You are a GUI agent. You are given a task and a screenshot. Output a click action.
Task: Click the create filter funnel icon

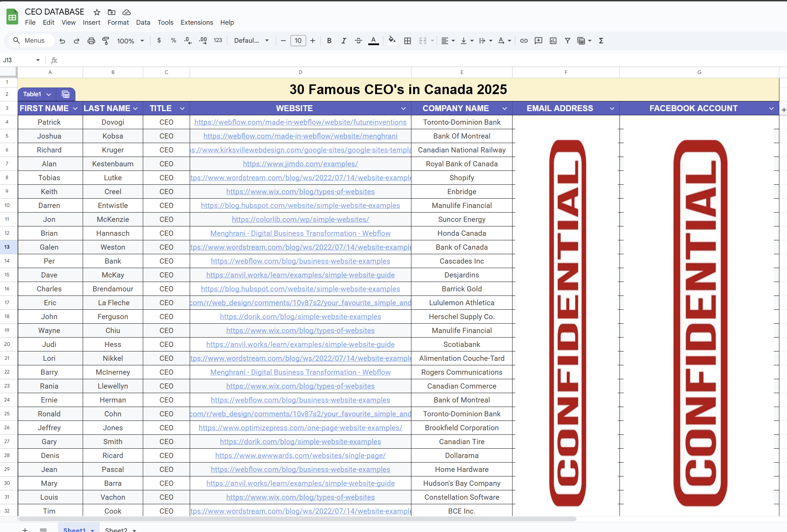[x=567, y=41]
